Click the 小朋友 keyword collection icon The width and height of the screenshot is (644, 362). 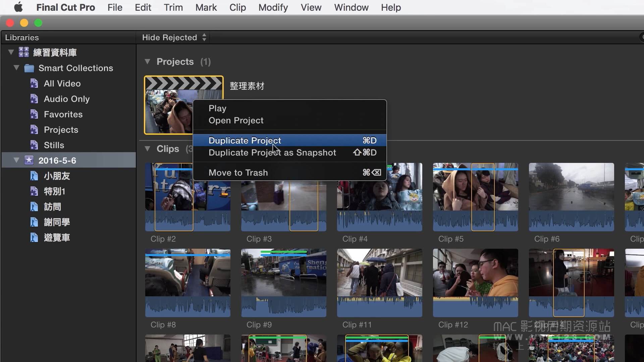coord(34,176)
